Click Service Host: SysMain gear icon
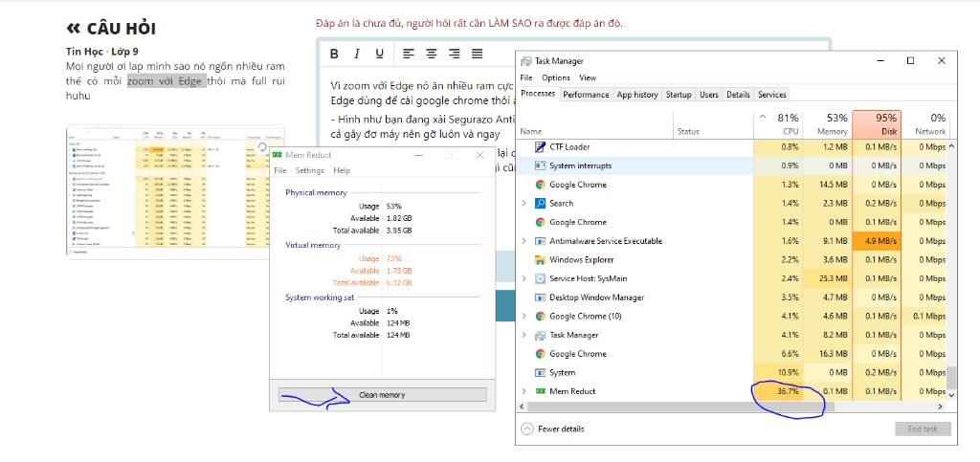This screenshot has height=462, width=980. point(540,278)
